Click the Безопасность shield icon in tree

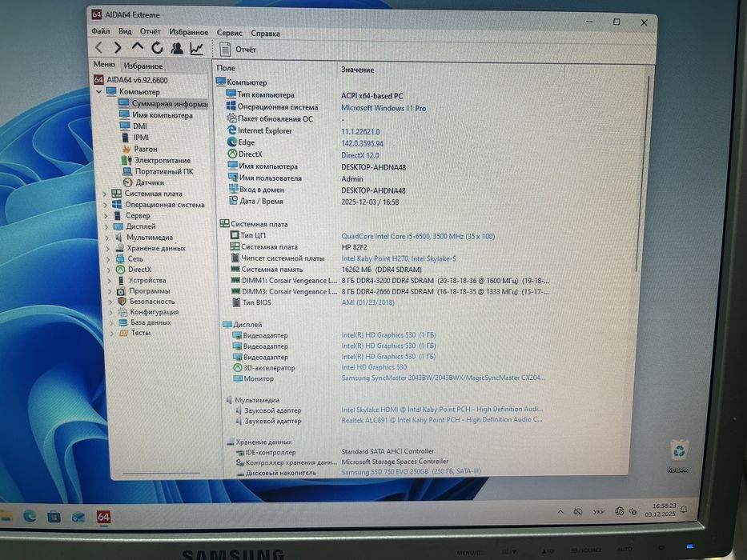click(122, 302)
